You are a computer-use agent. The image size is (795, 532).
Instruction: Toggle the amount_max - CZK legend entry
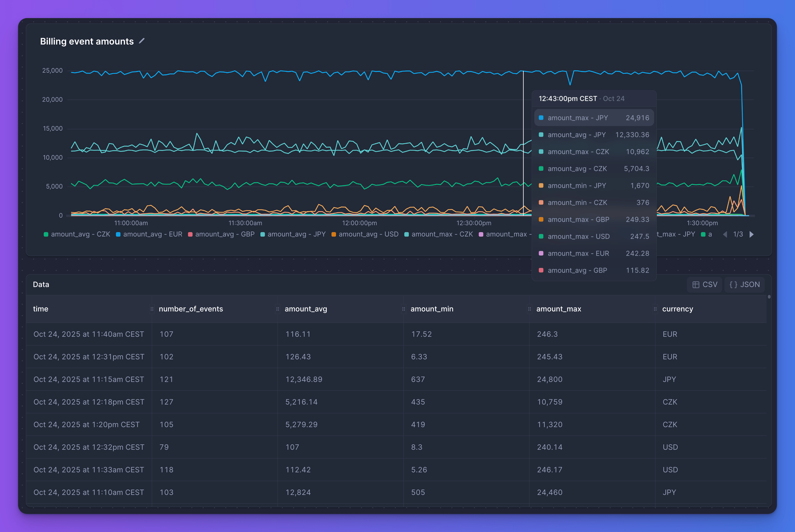point(442,234)
